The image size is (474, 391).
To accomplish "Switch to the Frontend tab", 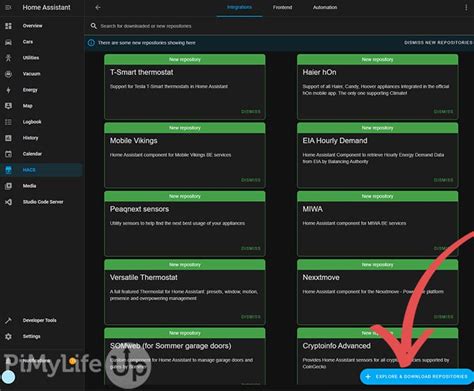I will (282, 7).
